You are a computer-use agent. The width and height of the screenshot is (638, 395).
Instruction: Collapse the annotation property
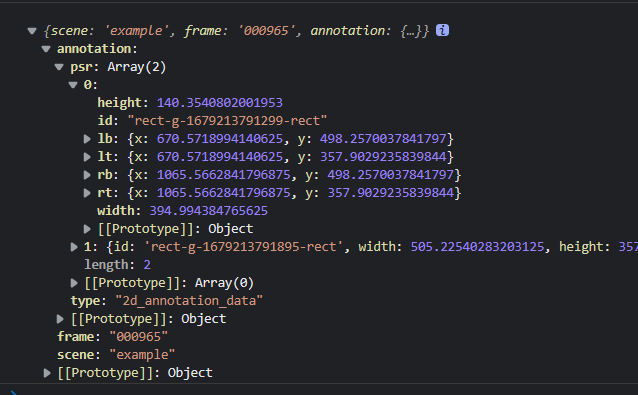point(46,49)
